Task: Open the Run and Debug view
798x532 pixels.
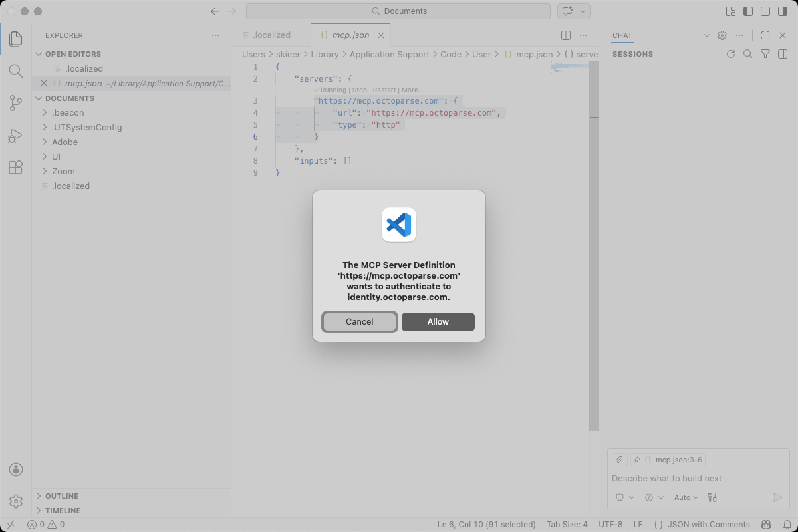Action: tap(16, 136)
